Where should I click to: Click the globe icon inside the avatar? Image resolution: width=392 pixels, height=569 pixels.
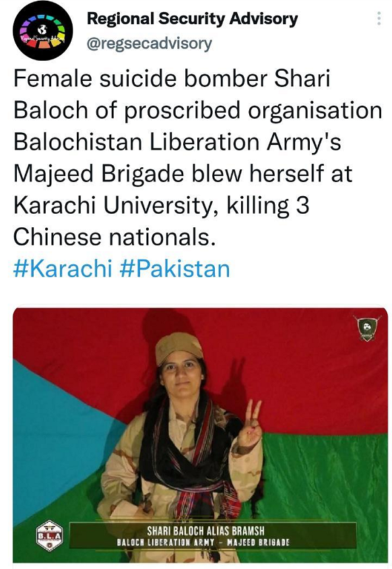42,30
